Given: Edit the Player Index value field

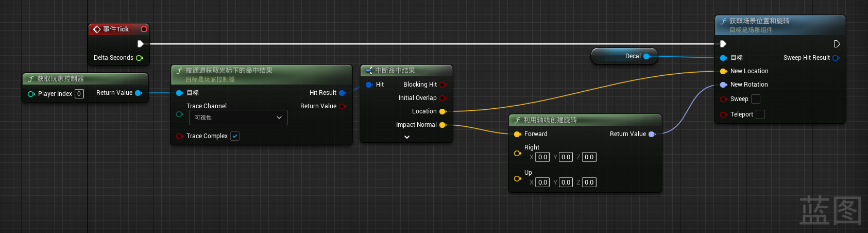Looking at the screenshot, I should pos(79,94).
